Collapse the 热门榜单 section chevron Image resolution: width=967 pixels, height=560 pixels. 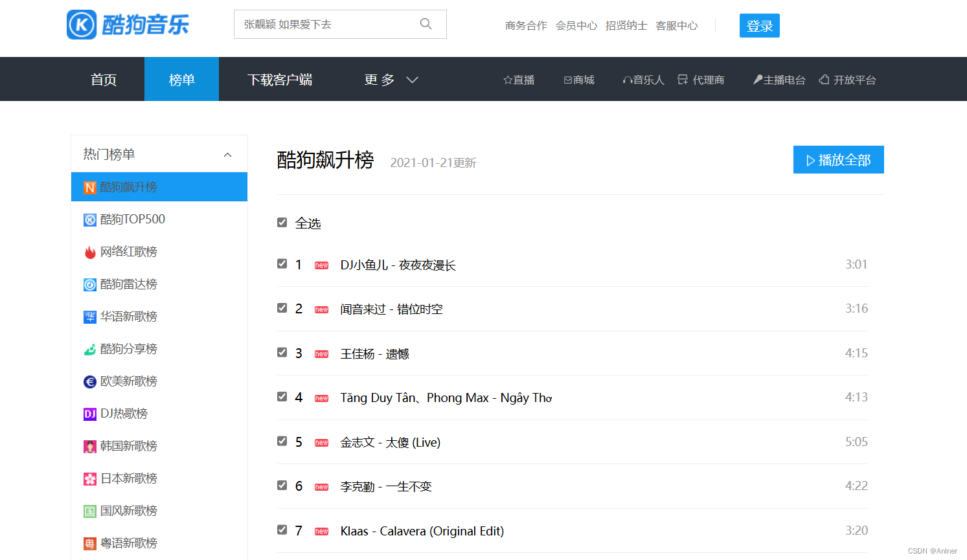pyautogui.click(x=227, y=155)
